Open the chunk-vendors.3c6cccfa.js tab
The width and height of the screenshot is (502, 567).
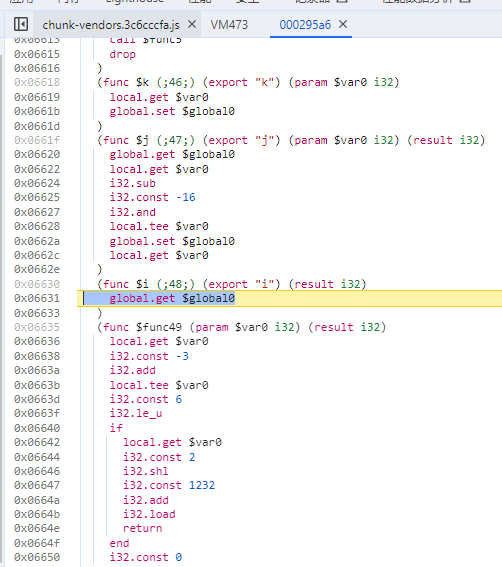111,25
